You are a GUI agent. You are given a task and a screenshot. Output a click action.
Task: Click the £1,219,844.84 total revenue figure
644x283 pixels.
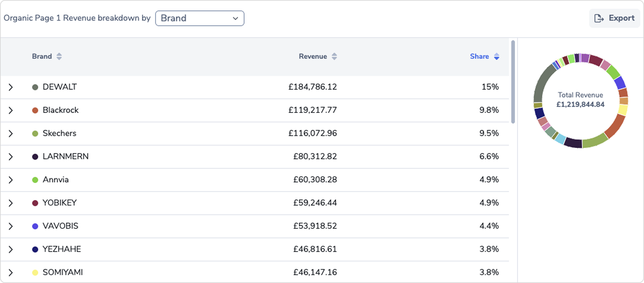click(580, 105)
